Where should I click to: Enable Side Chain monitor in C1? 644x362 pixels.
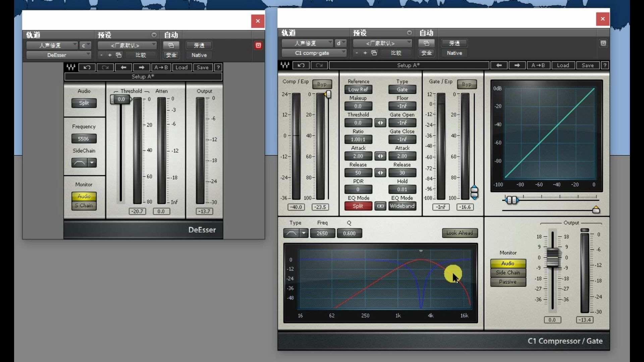click(x=508, y=273)
